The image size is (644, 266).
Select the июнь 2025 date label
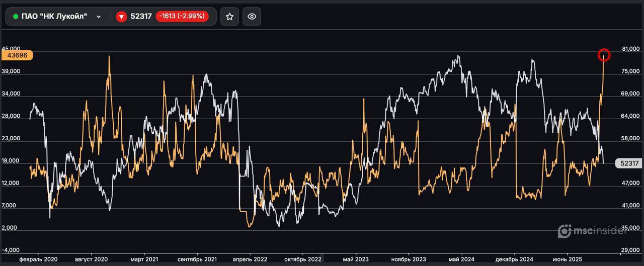tap(567, 259)
